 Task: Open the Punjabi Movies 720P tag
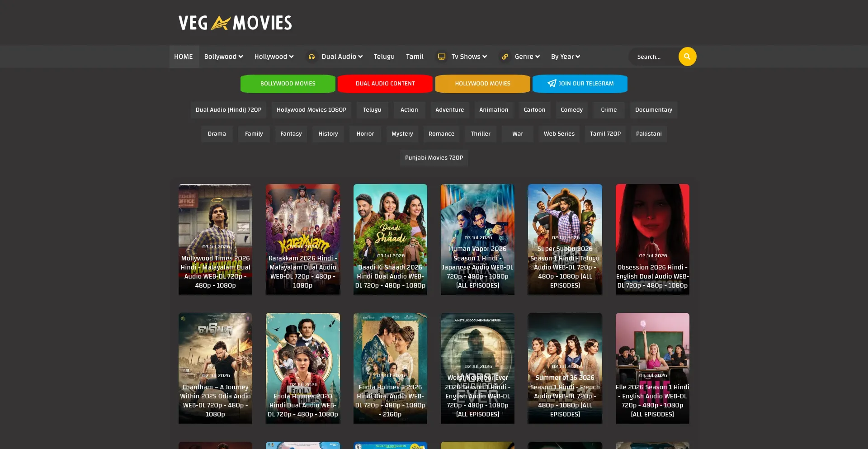click(434, 158)
